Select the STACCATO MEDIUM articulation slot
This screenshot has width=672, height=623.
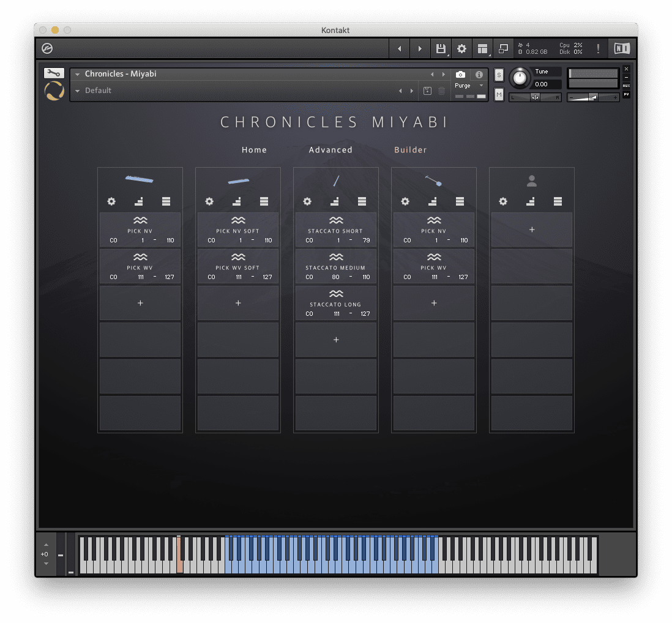336,266
